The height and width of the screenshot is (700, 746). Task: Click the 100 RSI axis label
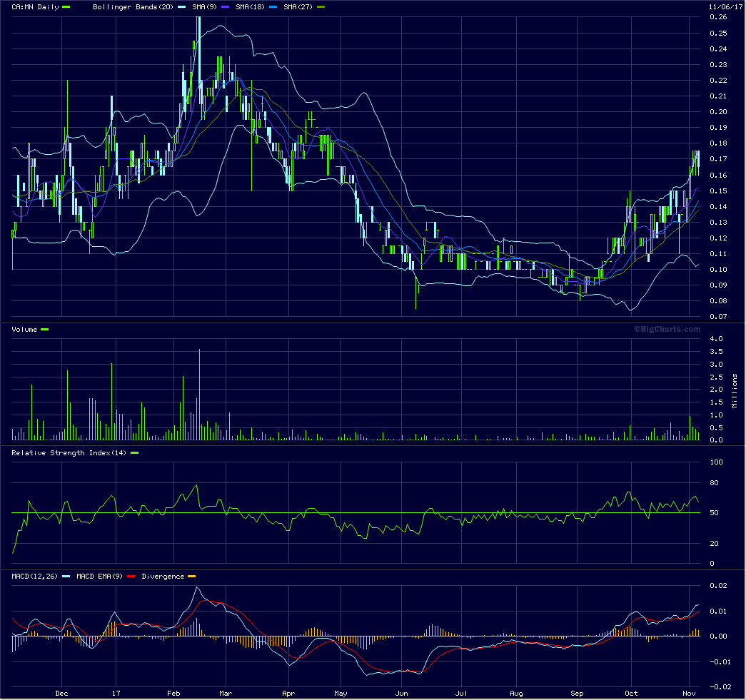coord(716,462)
